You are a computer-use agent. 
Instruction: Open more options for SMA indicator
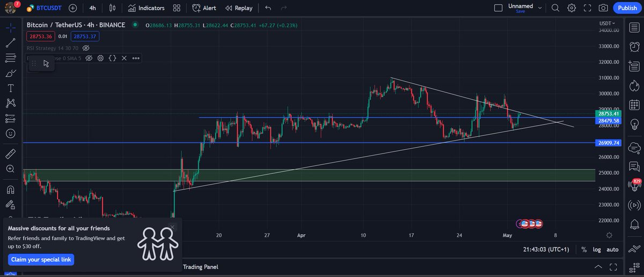[x=136, y=58]
